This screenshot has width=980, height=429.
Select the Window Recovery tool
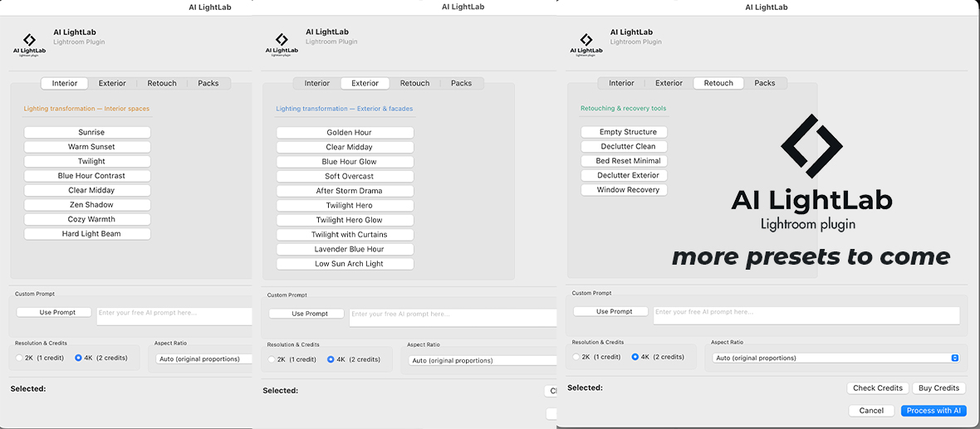[625, 190]
